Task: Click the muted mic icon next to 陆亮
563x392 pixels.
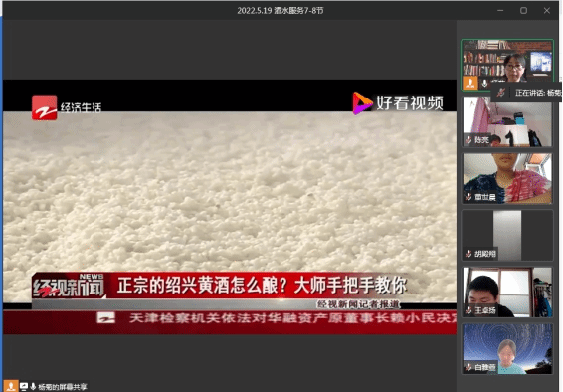Action: (469, 140)
